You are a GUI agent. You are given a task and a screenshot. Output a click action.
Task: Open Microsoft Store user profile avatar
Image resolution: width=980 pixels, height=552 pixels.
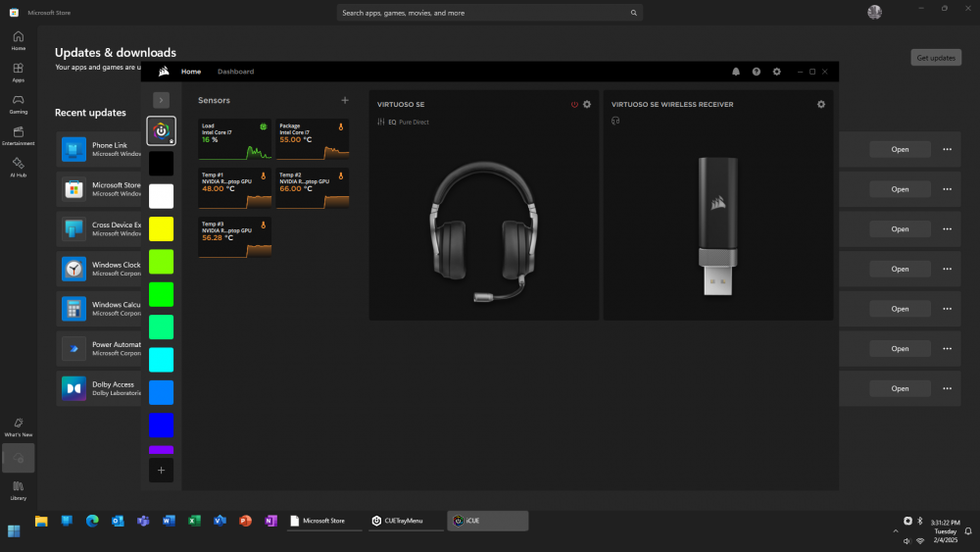tap(874, 12)
